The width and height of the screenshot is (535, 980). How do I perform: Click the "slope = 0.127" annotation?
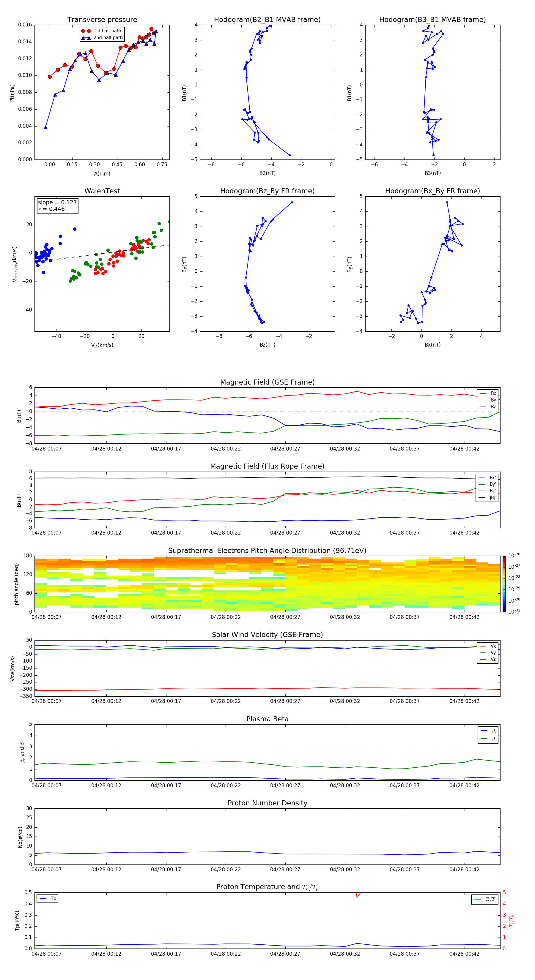point(57,203)
